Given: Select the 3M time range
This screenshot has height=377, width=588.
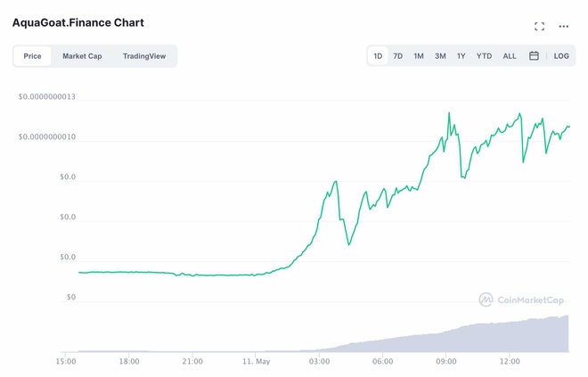Looking at the screenshot, I should [440, 56].
